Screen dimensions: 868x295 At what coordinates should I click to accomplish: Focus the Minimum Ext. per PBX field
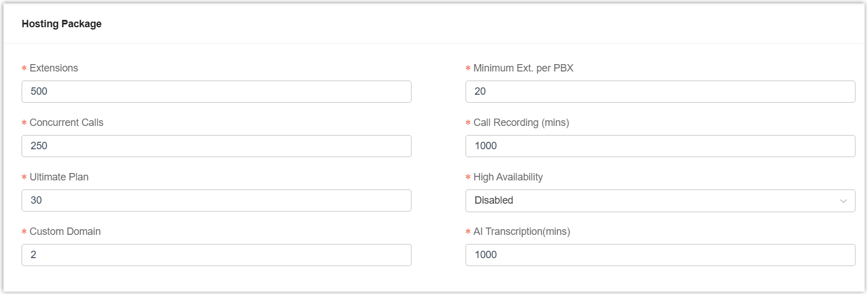(660, 91)
